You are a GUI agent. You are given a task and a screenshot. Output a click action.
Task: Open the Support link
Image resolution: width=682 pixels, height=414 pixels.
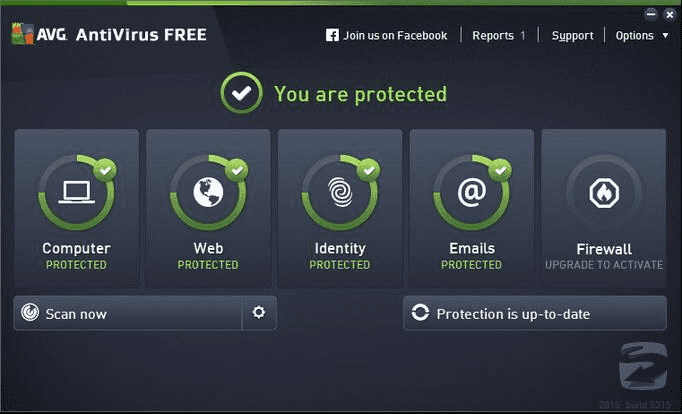(572, 36)
